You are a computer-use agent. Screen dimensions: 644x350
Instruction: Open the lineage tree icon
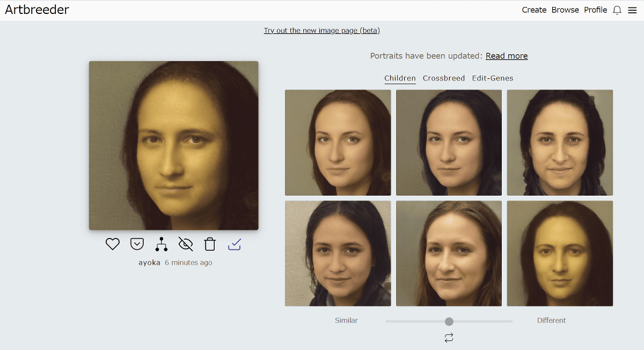tap(161, 244)
